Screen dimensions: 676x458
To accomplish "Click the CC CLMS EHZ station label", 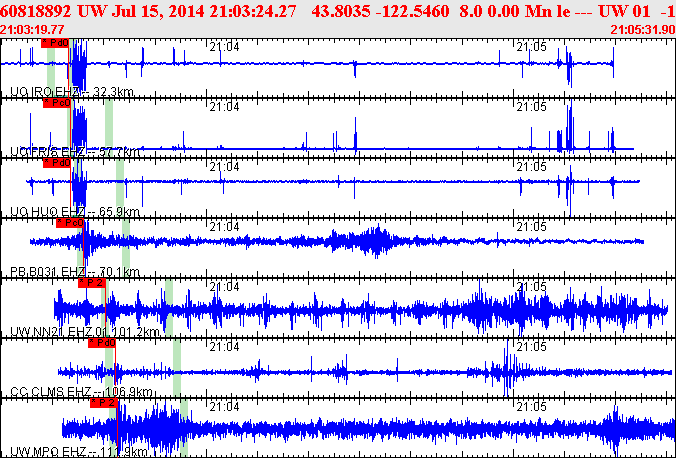I will point(81,392).
